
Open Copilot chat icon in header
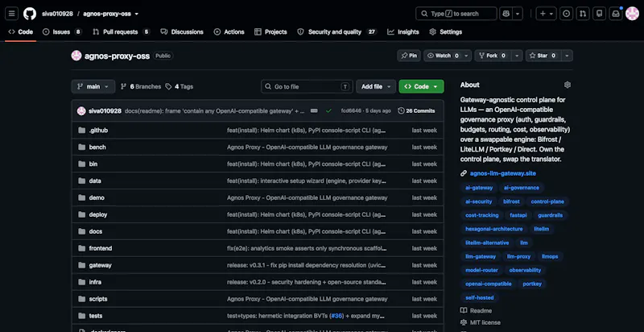506,14
